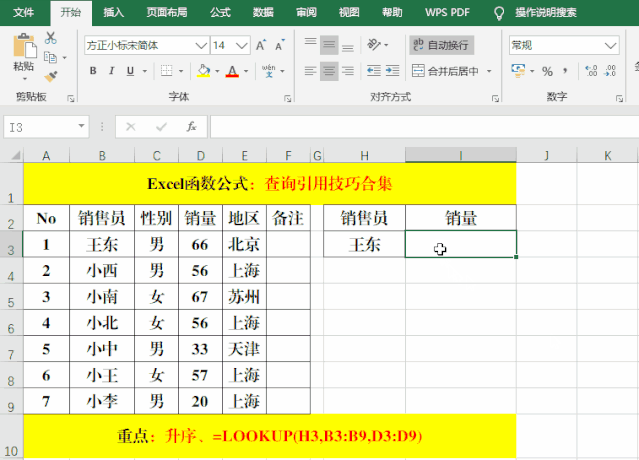639x460 pixels.
Task: Toggle the 自动换行 wrap text button
Action: click(x=441, y=45)
